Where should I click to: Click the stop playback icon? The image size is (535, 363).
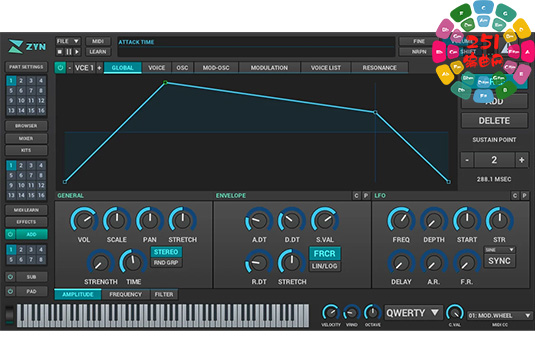tap(60, 52)
